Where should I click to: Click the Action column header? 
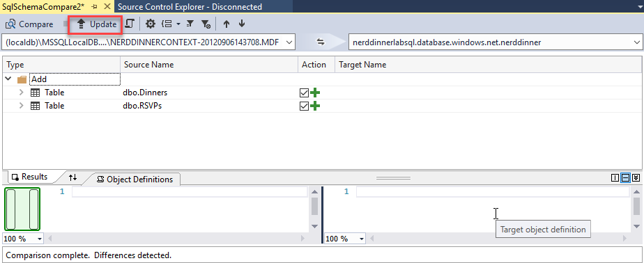click(316, 65)
